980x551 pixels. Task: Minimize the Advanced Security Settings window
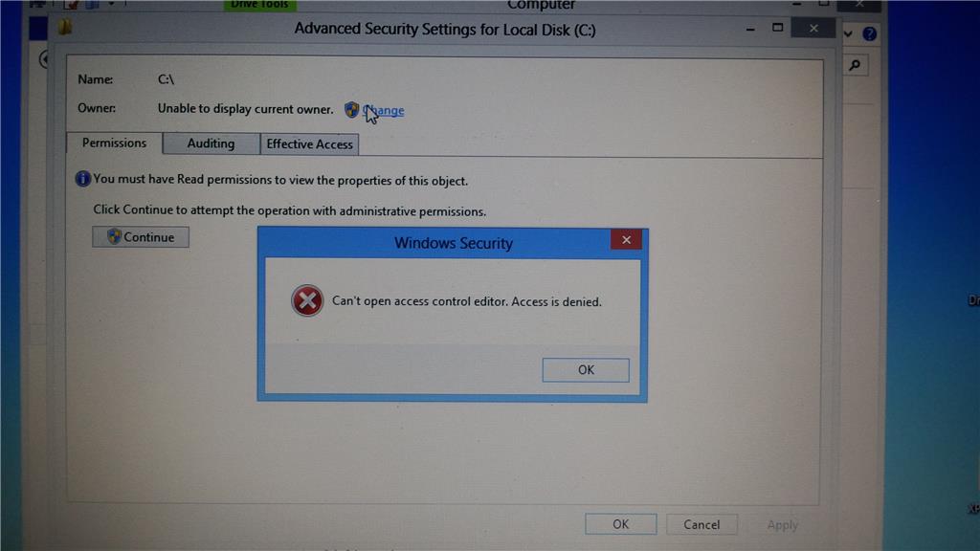[750, 29]
